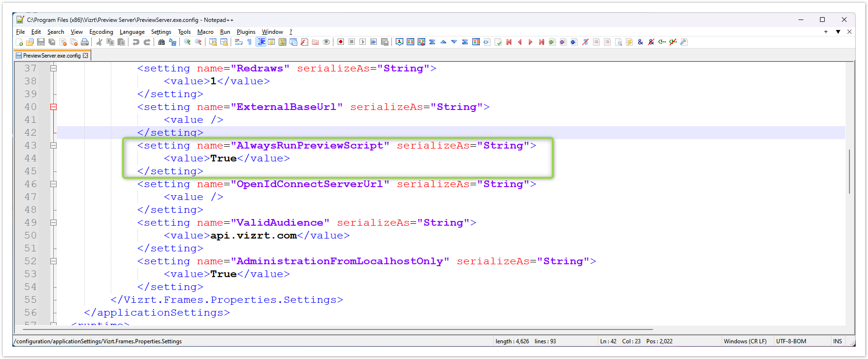Click the horizontal scrollbar in the editor

point(338,329)
